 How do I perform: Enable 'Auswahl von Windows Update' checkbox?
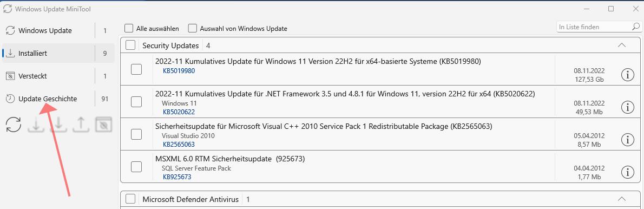pos(192,28)
